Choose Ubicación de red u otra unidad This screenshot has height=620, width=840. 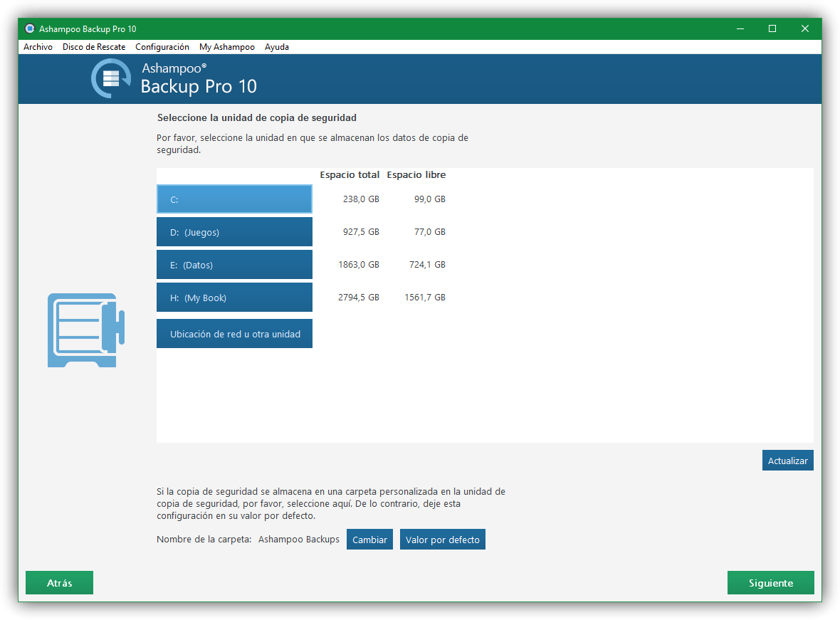(234, 334)
